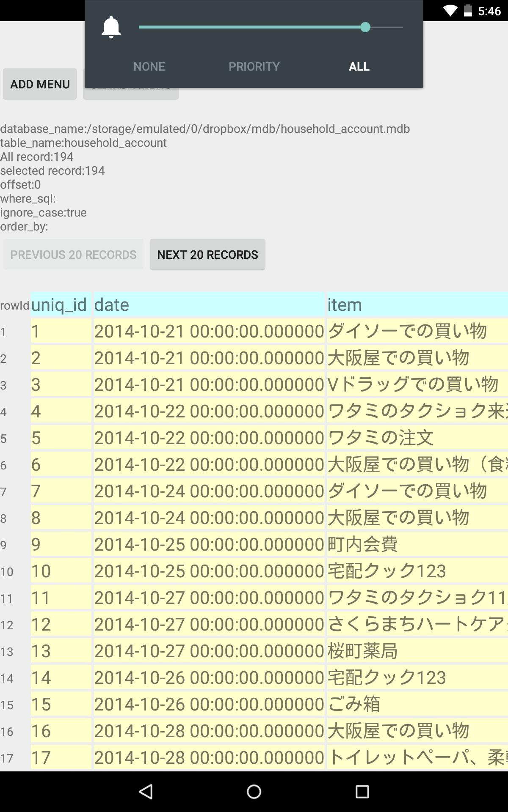
Task: Tap the Wi-Fi status icon
Action: 450,11
